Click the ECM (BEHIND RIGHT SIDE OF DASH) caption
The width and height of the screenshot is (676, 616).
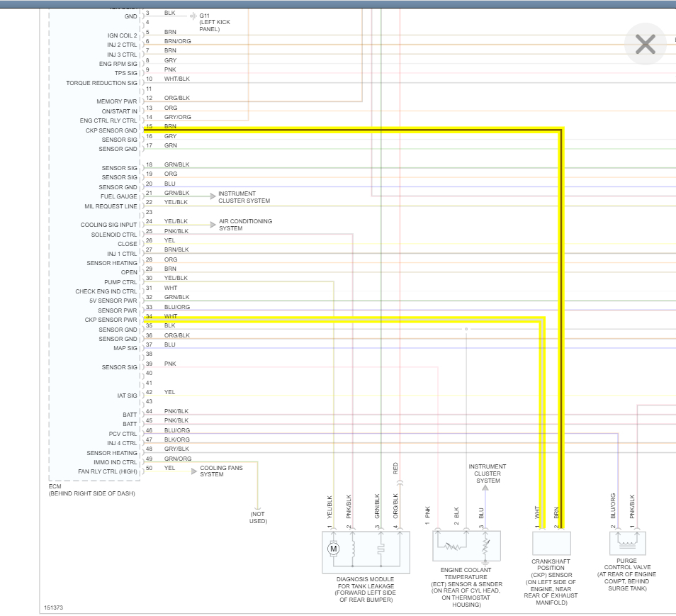pos(92,490)
